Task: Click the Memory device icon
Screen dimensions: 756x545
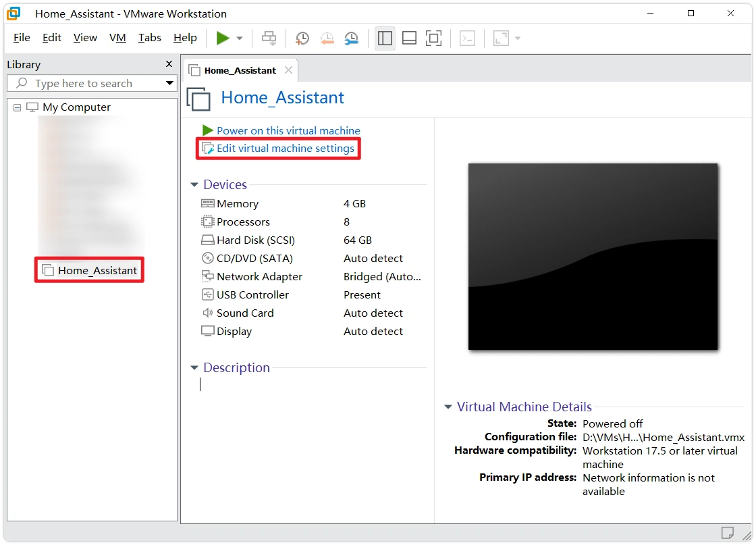Action: tap(208, 203)
